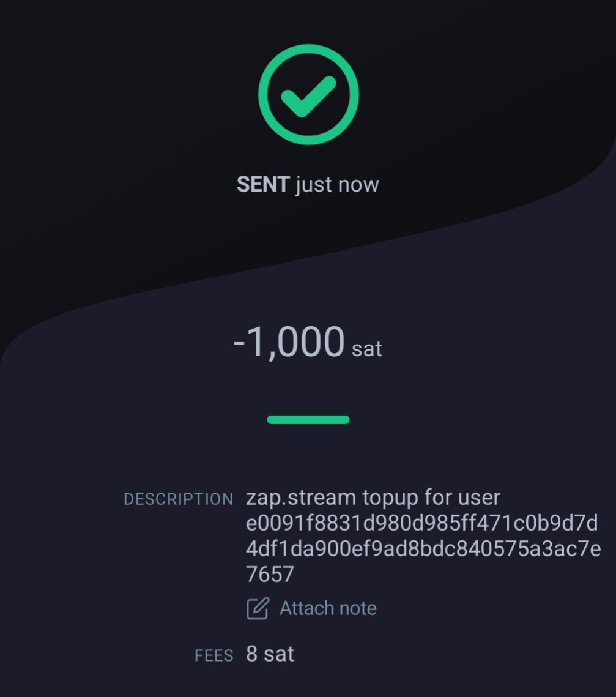Image resolution: width=616 pixels, height=697 pixels.
Task: Tap the pencil edit icon beside Attach note
Action: tap(258, 608)
